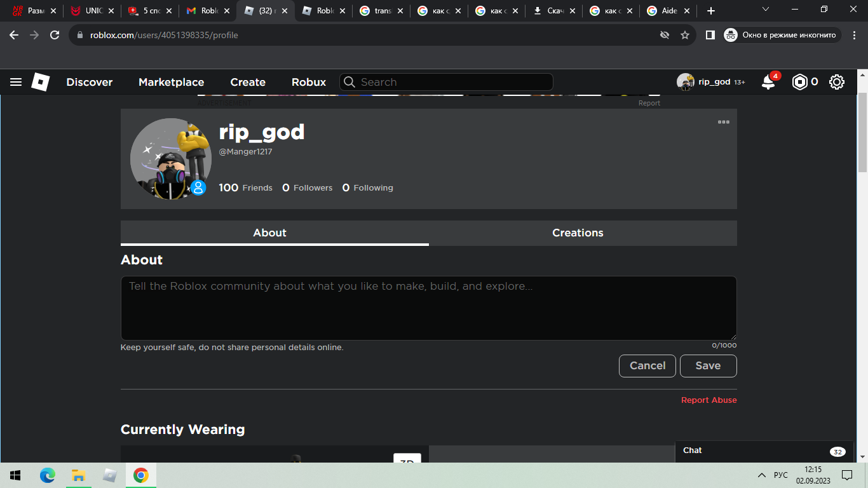The height and width of the screenshot is (488, 868).
Task: Open Marketplace in the navigation bar
Action: pos(171,82)
